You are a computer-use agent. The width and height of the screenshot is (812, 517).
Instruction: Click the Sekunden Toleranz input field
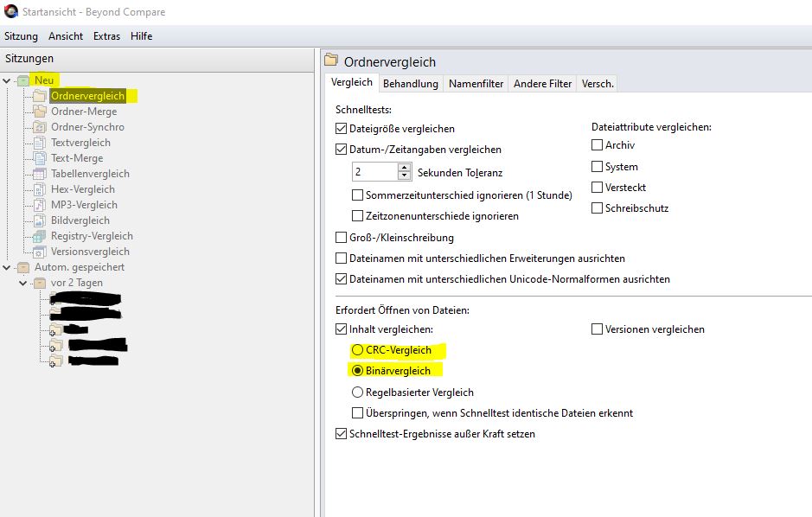375,172
